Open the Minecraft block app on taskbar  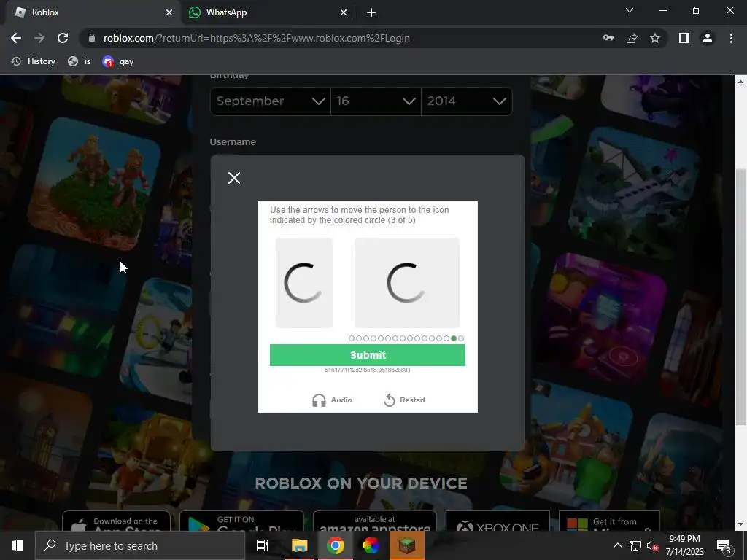407,545
